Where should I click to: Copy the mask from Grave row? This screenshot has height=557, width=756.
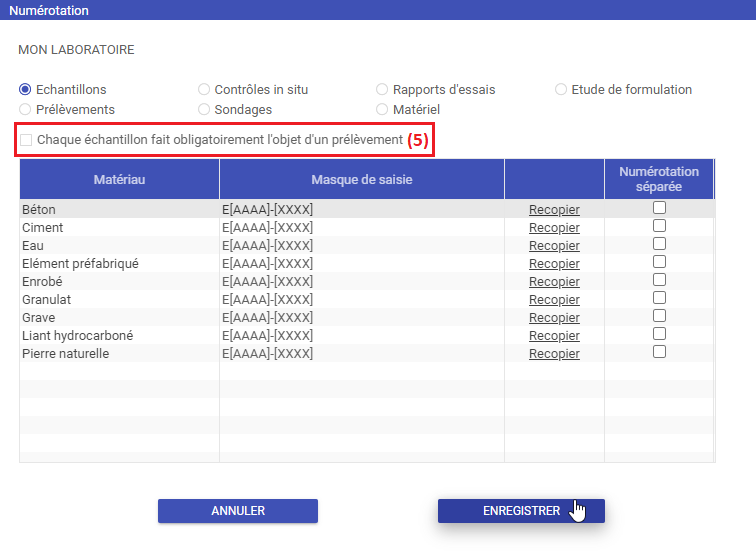point(554,318)
